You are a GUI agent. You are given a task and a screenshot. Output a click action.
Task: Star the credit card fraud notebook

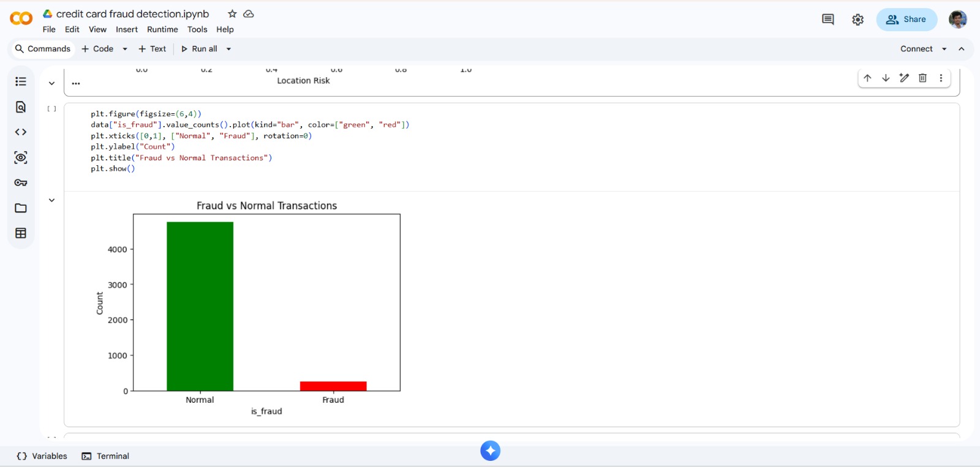tap(232, 14)
